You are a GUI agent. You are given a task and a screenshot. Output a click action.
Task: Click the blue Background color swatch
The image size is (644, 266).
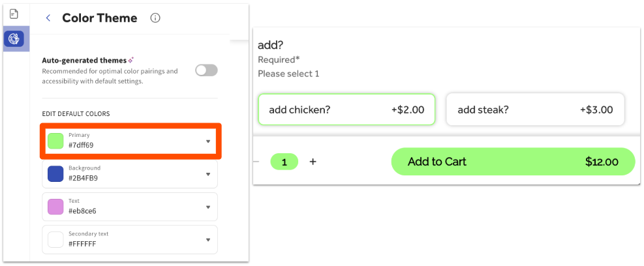56,174
